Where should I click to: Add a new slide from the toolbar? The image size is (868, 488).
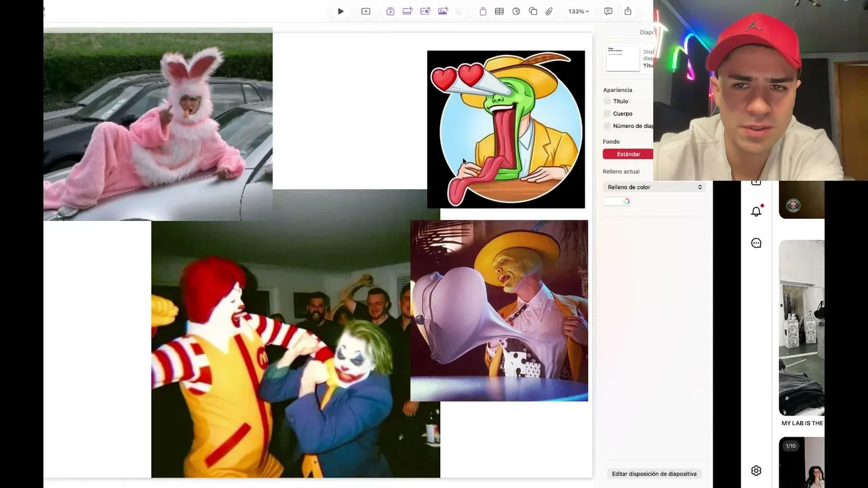366,12
